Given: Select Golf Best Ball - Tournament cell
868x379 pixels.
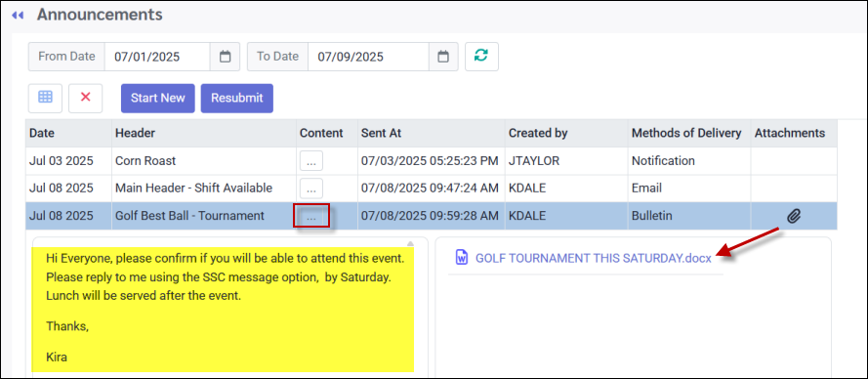Looking at the screenshot, I should click(204, 216).
